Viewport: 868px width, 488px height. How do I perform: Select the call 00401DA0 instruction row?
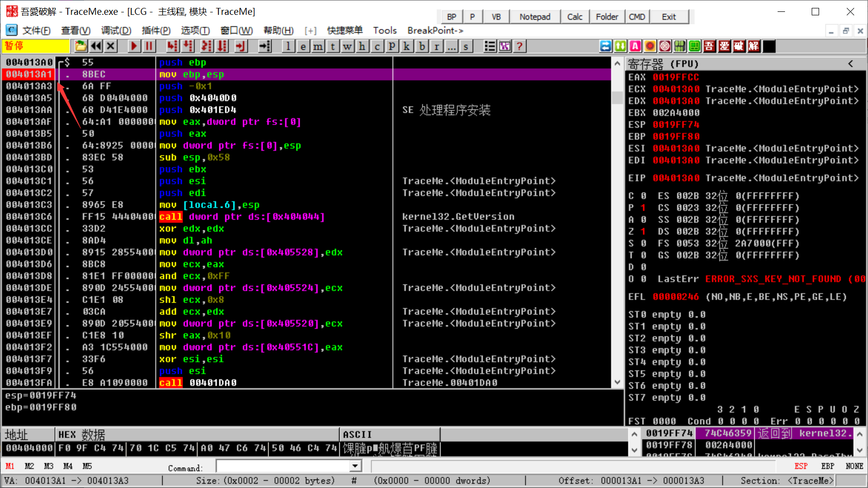click(306, 383)
